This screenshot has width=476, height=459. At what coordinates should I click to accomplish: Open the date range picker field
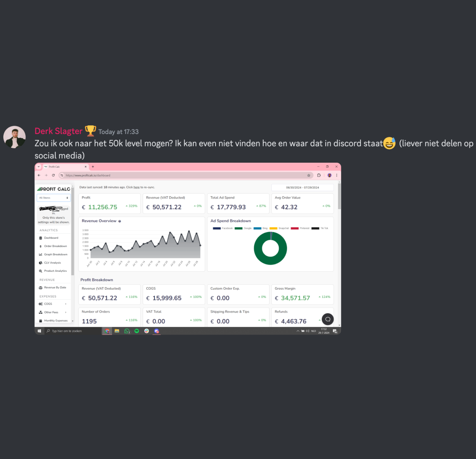(302, 188)
